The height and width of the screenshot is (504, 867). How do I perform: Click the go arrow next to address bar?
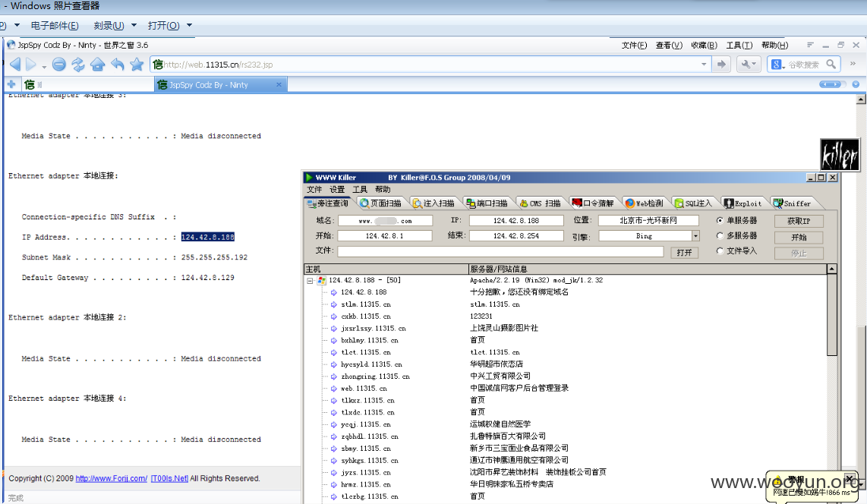pos(721,65)
